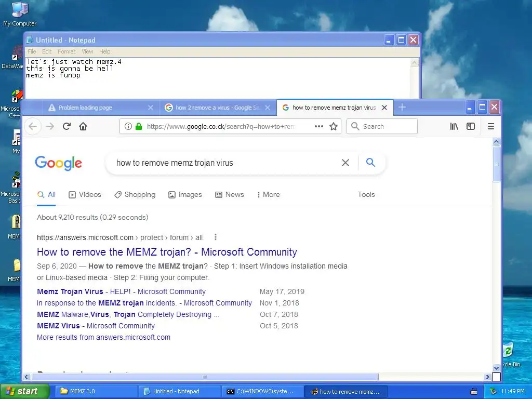Screen dimensions: 532x399
Task: Open Notepad Help menu
Action: 105,51
